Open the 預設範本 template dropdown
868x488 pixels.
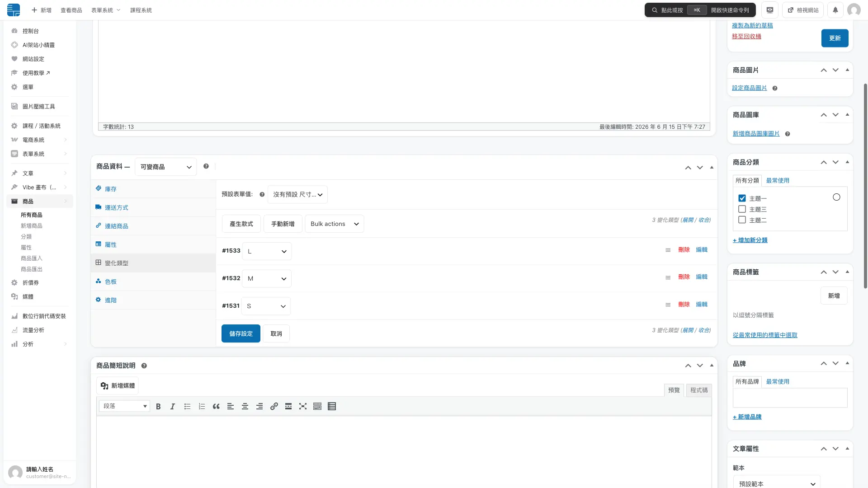click(x=777, y=483)
